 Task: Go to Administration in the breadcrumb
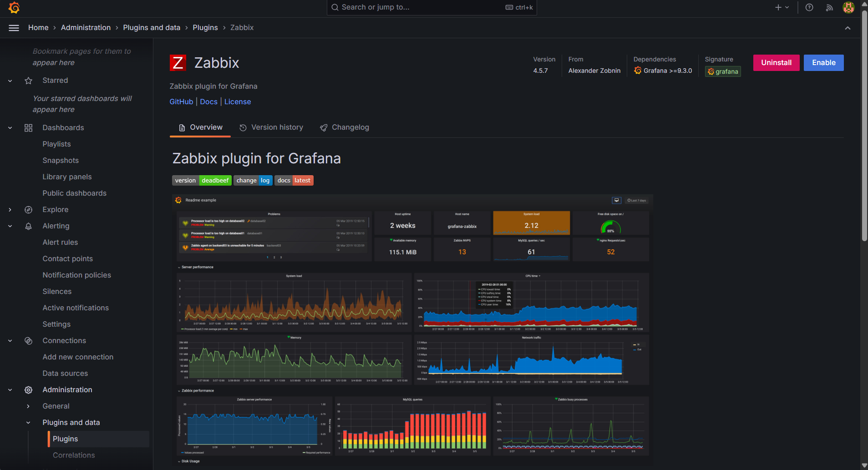coord(86,28)
